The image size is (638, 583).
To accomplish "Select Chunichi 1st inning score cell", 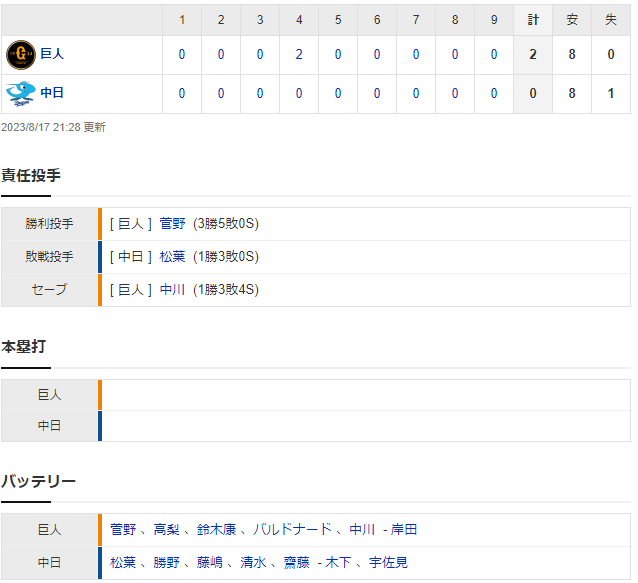I will pyautogui.click(x=182, y=94).
